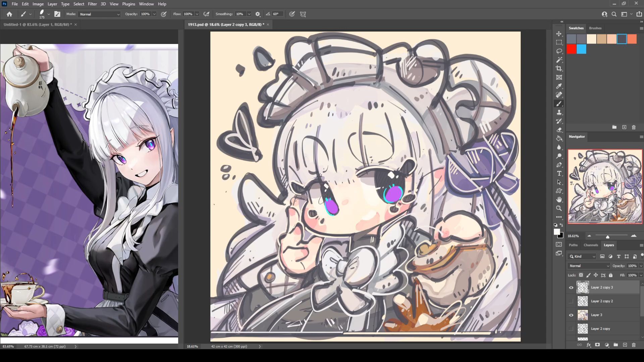Expand the brush Opacity dropdown arrow
644x362 pixels.
tap(154, 14)
